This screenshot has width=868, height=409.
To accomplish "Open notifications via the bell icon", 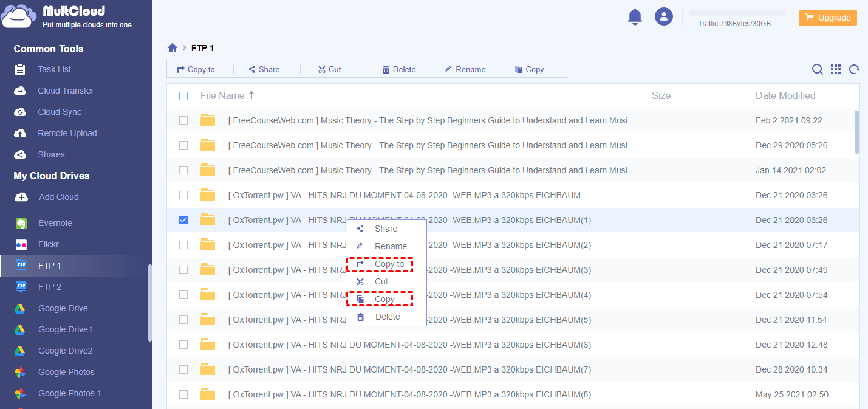I will click(635, 16).
